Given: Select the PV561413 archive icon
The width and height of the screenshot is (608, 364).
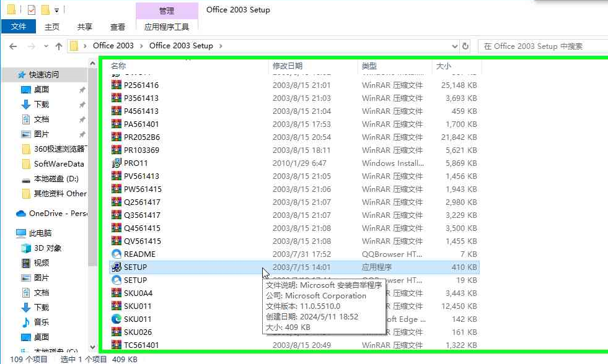Looking at the screenshot, I should (117, 176).
